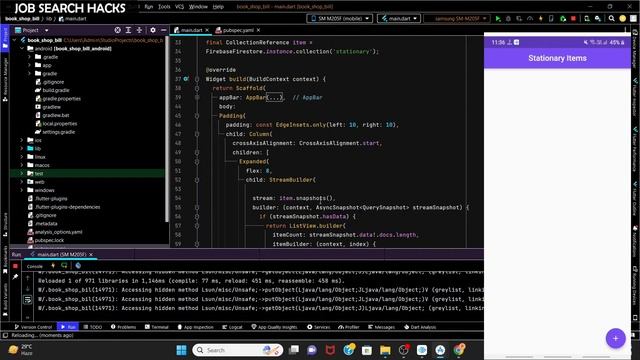Expand the ios folder
The image size is (640, 360).
click(22, 140)
